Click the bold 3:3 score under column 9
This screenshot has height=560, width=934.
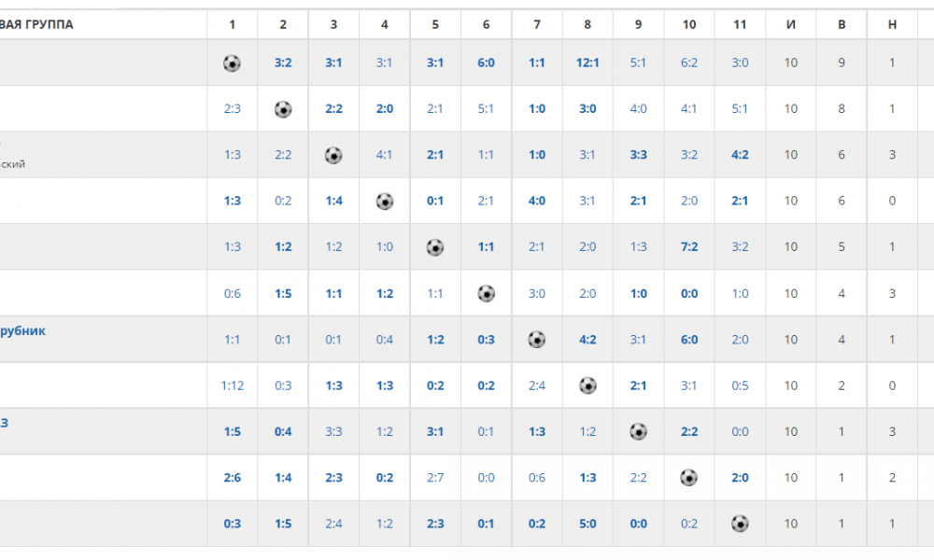pyautogui.click(x=639, y=155)
